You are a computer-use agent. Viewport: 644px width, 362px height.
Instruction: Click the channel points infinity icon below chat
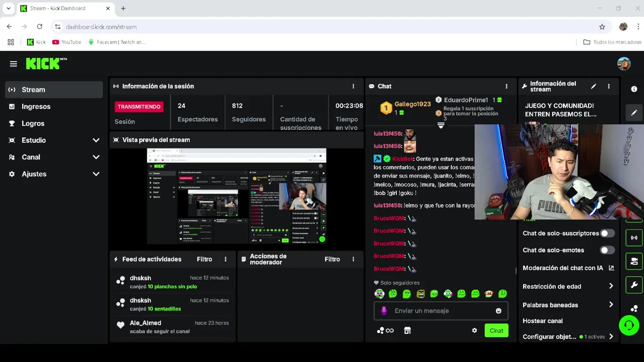(x=385, y=330)
